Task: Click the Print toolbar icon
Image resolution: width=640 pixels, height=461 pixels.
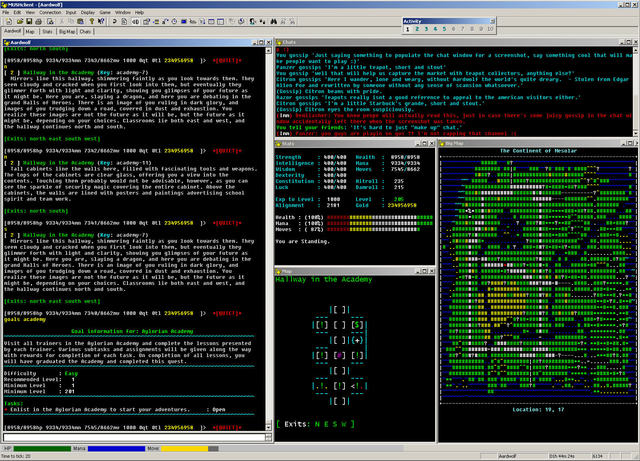Action: pos(39,21)
